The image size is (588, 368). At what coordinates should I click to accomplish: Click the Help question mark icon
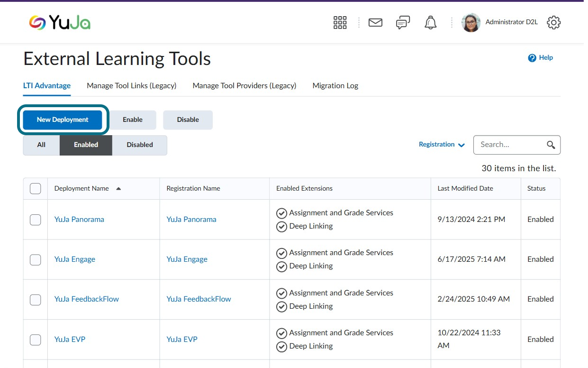(532, 58)
